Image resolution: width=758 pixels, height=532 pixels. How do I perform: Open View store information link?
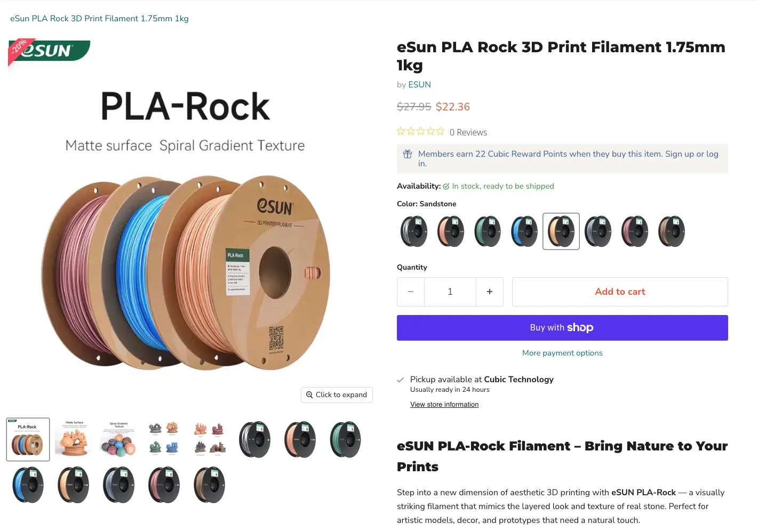[x=444, y=404]
